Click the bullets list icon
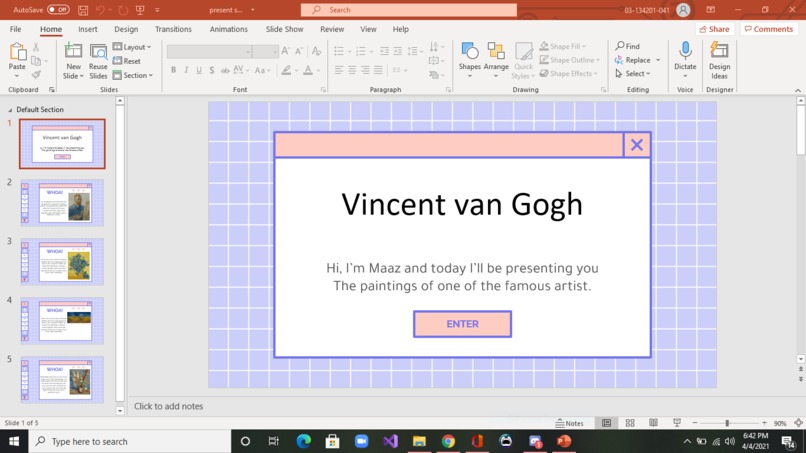 [x=339, y=51]
